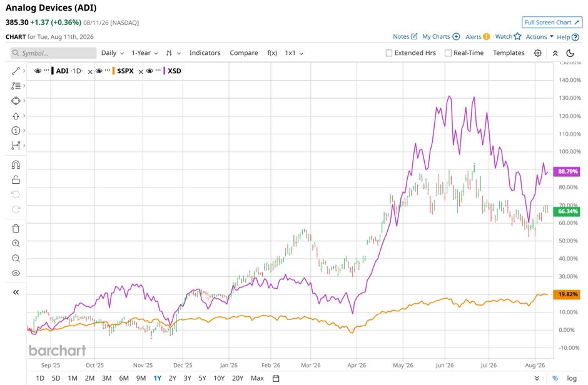Select the 3M time range
This screenshot has height=385, width=588.
click(x=107, y=378)
